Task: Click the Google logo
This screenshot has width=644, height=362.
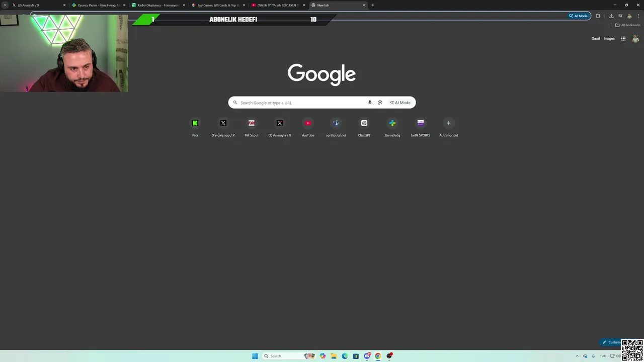Action: (x=322, y=74)
